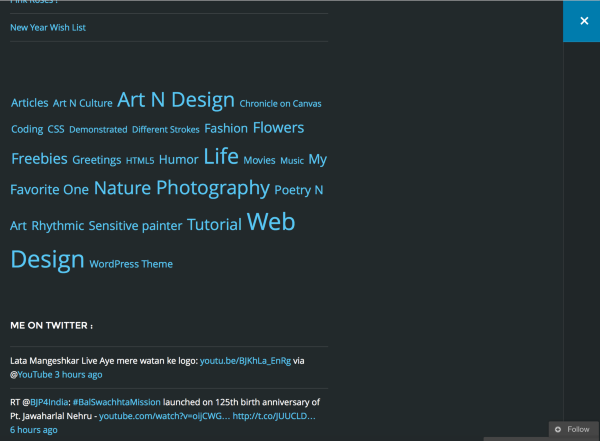This screenshot has height=441, width=600.
Task: Close the sidebar with the X icon
Action: pos(583,21)
